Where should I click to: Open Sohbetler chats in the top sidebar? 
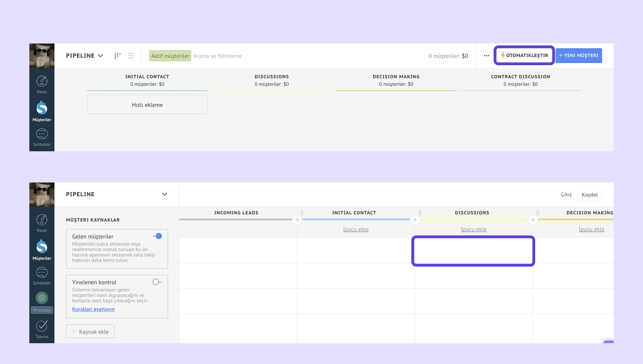point(42,134)
